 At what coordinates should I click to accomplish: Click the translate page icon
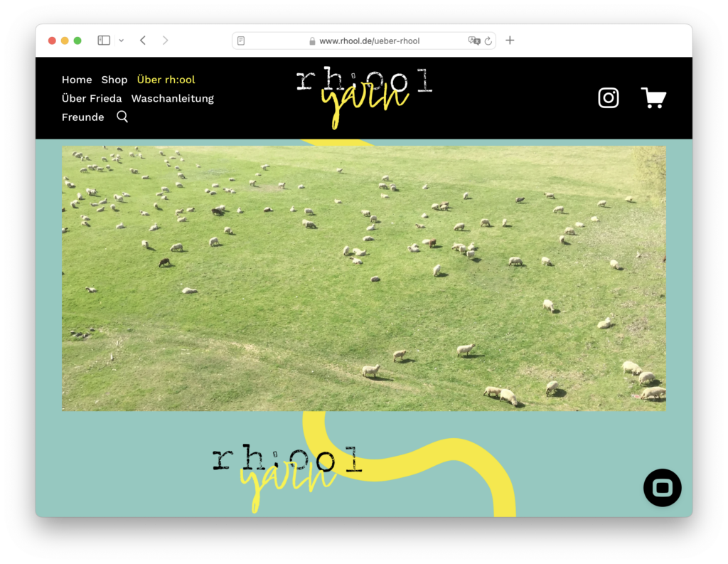point(474,41)
